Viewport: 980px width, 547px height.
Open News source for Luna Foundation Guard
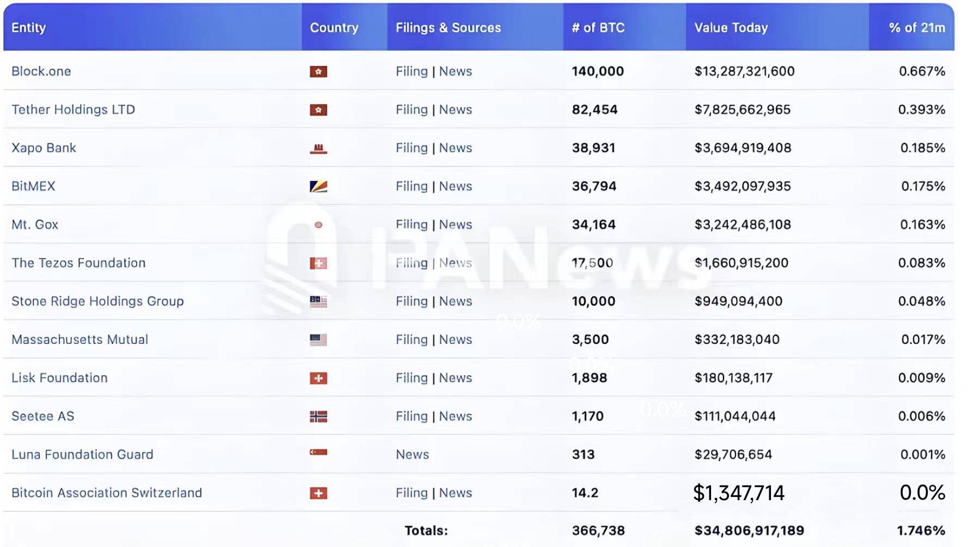point(412,454)
